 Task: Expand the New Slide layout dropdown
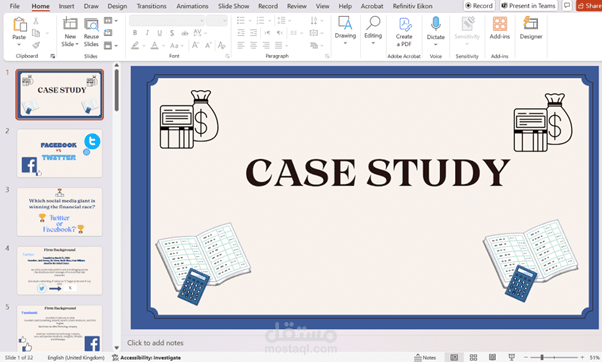[76, 44]
